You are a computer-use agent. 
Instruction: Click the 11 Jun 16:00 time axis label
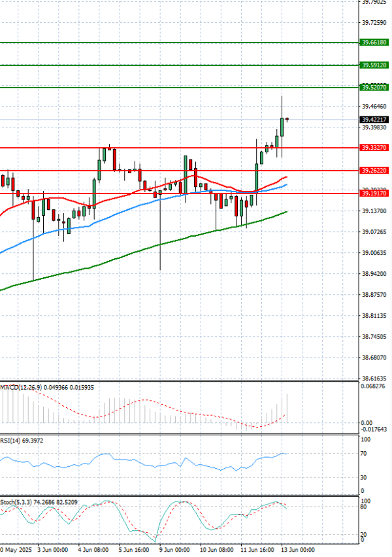point(257,550)
